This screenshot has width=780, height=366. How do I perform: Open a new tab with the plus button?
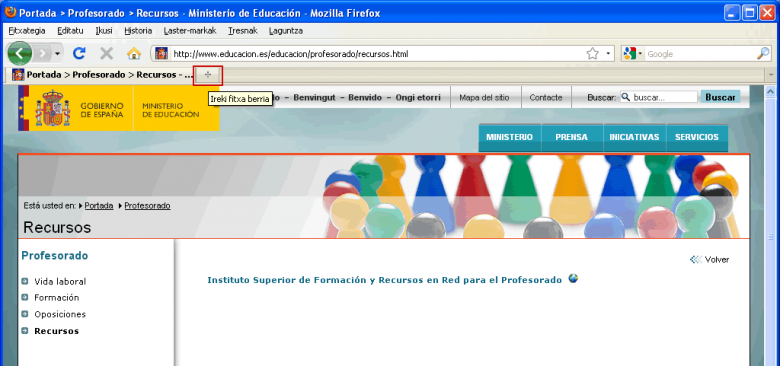pyautogui.click(x=208, y=75)
